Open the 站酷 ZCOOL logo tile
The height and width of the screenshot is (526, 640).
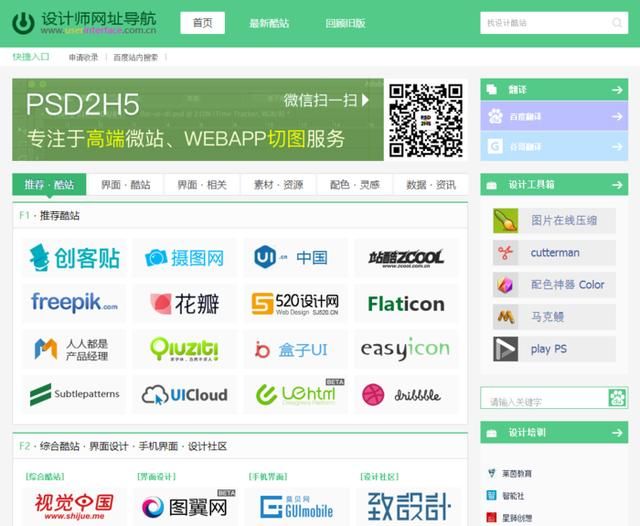[407, 258]
